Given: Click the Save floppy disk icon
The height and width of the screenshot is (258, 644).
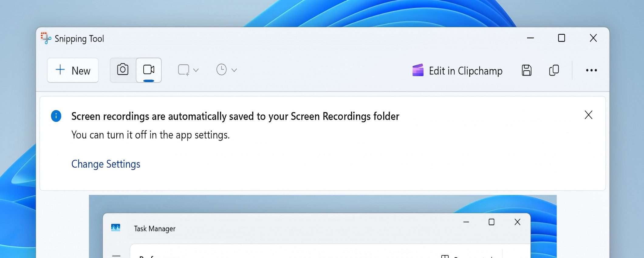Looking at the screenshot, I should pos(526,70).
